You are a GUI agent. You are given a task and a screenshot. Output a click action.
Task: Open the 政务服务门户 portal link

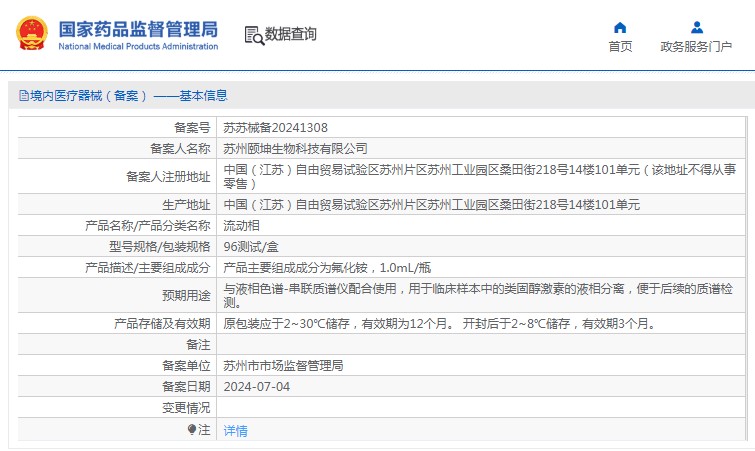point(696,47)
